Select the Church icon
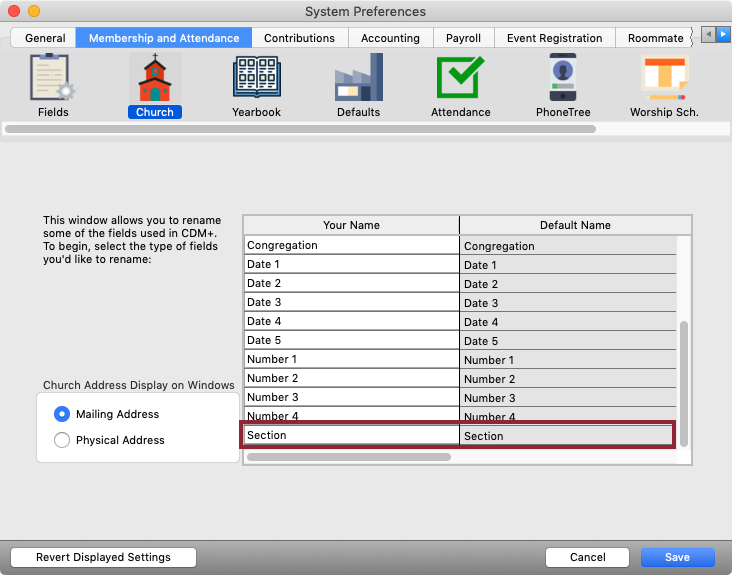The image size is (732, 575). [154, 79]
